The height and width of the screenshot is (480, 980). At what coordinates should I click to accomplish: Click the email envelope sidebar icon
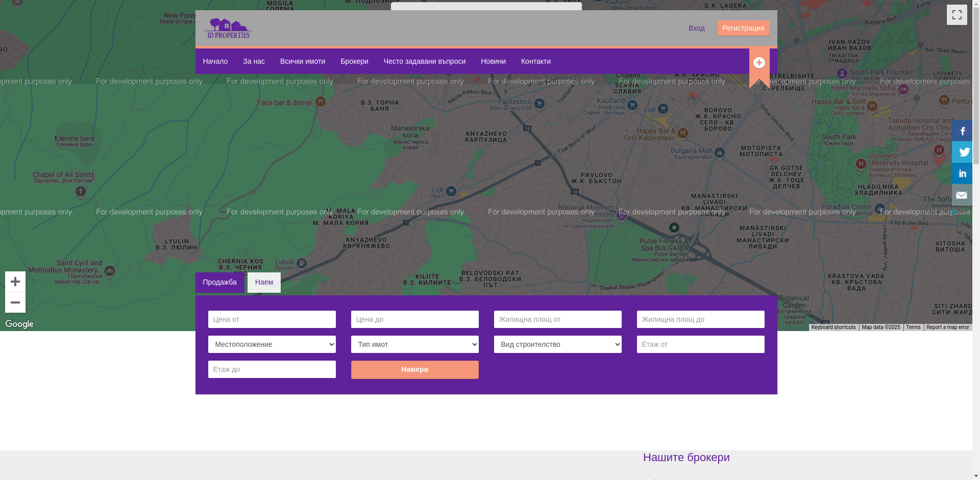(x=962, y=195)
